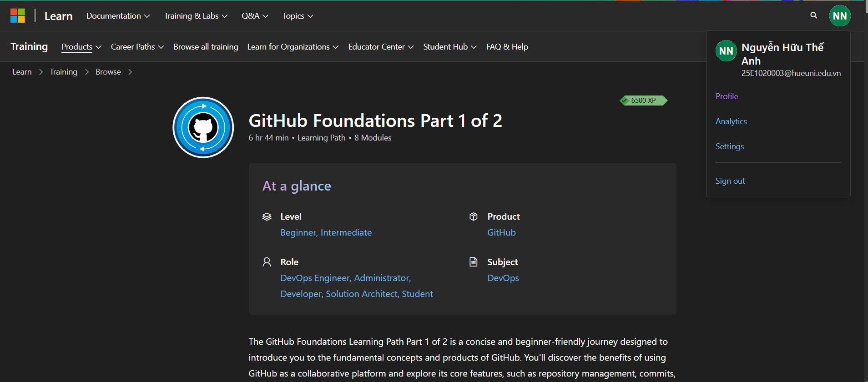Expand Career Paths menu
Screen dimensions: 868x382
[x=137, y=47]
